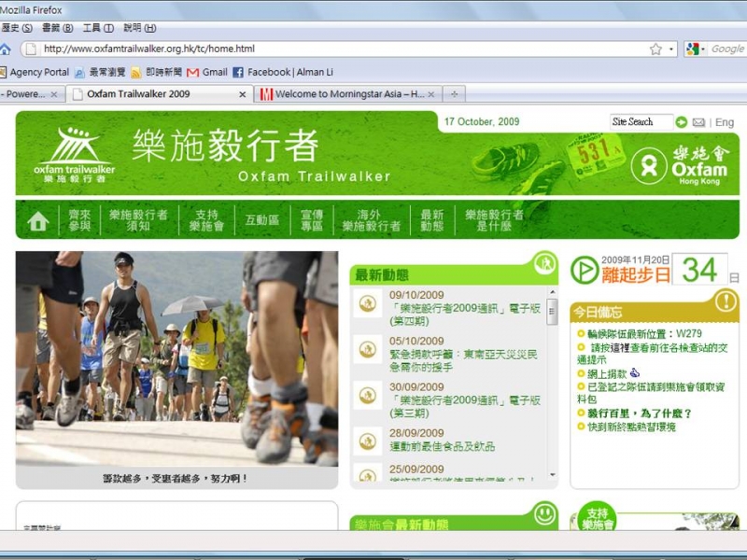Image resolution: width=747 pixels, height=560 pixels.
Task: Switch language with Eng link
Action: pos(725,122)
